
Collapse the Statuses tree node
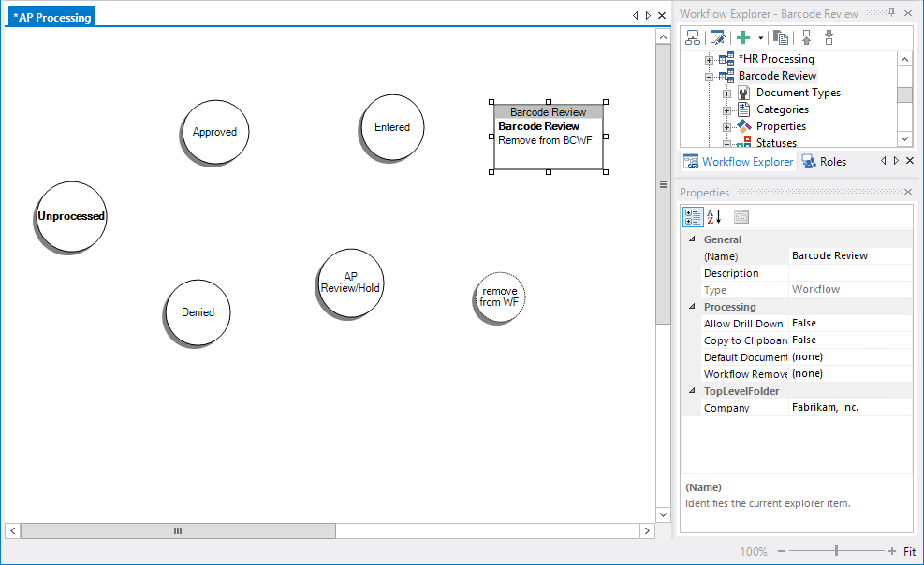(726, 144)
